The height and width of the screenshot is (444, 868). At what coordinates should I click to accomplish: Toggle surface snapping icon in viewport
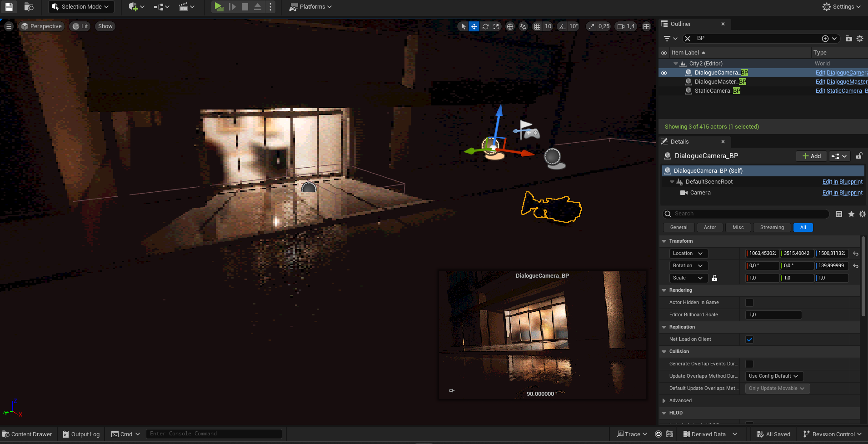click(523, 26)
